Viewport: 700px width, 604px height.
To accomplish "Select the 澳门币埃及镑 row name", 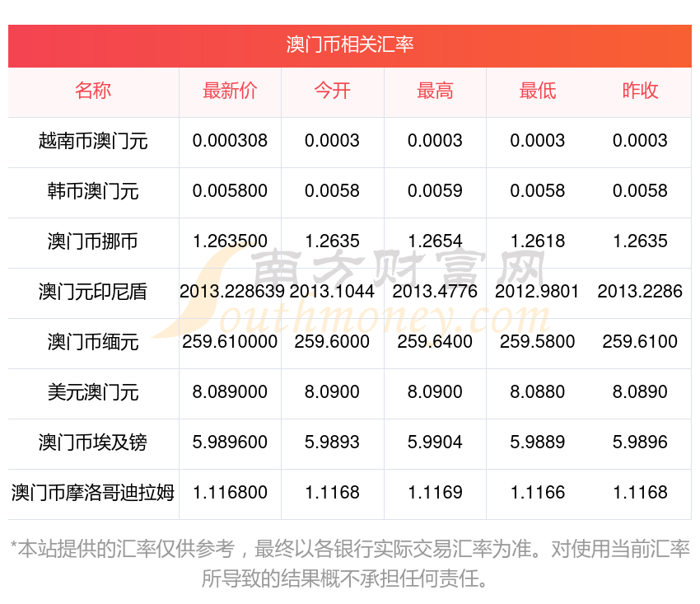I will (x=93, y=442).
